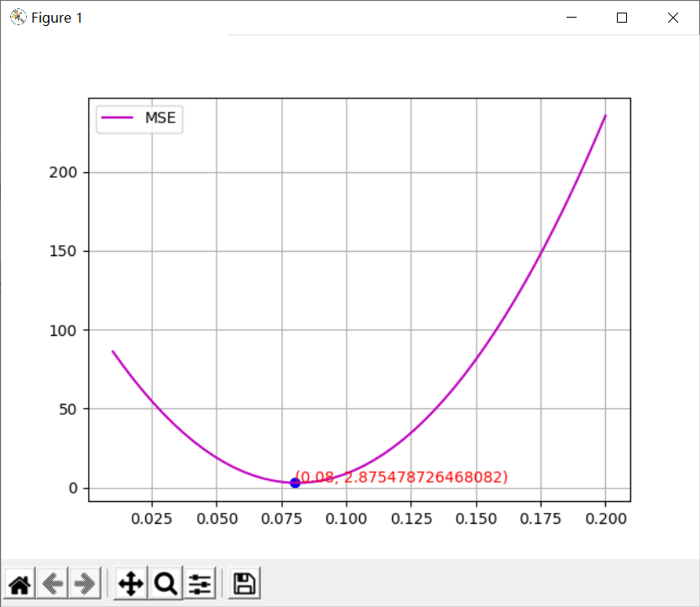Click the Figure 1 window title text
700x607 pixels.
click(x=57, y=18)
